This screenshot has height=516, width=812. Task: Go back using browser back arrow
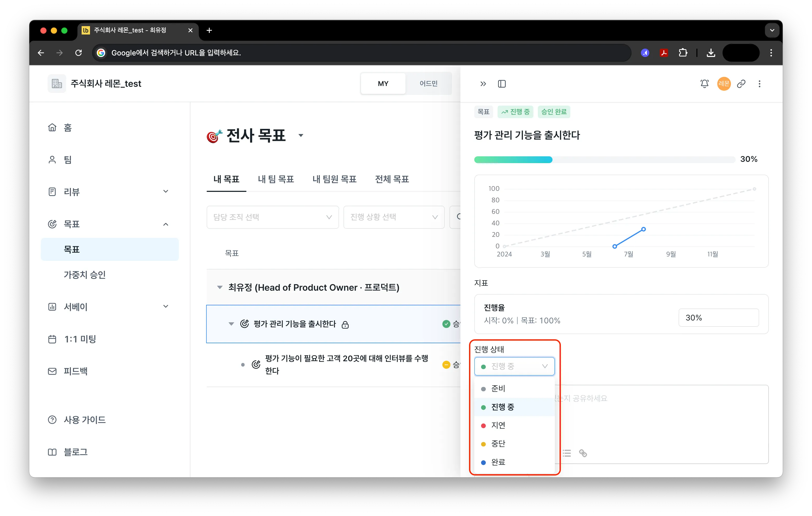tap(41, 53)
